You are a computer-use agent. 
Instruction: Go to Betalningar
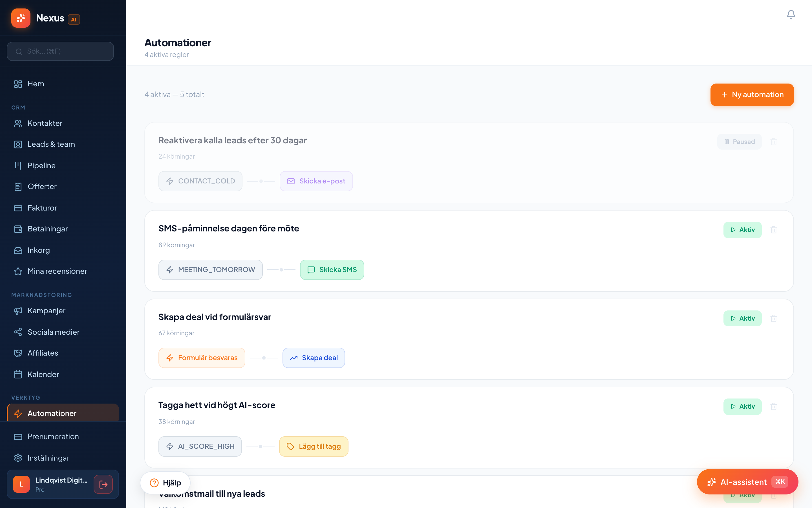point(63,229)
